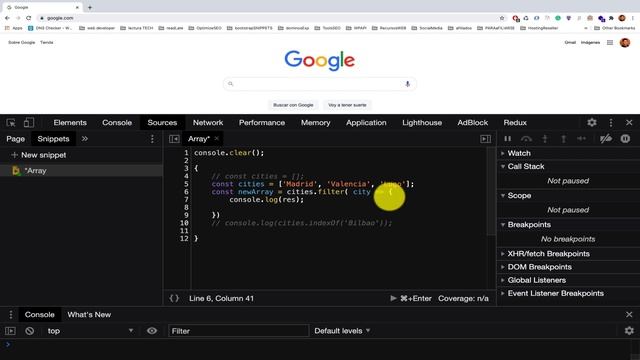Image resolution: width=640 pixels, height=360 pixels.
Task: Open the Application tab
Action: (366, 122)
